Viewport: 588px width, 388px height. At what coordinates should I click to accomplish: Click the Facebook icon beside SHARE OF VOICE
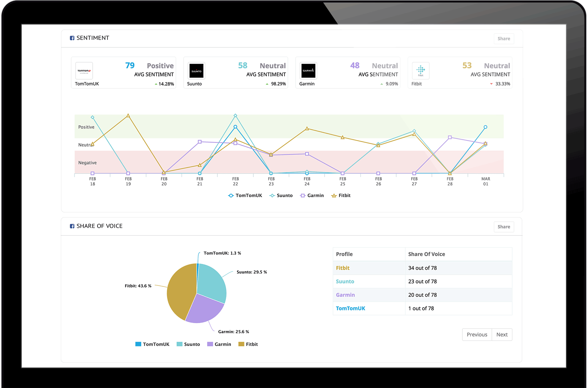click(x=72, y=226)
